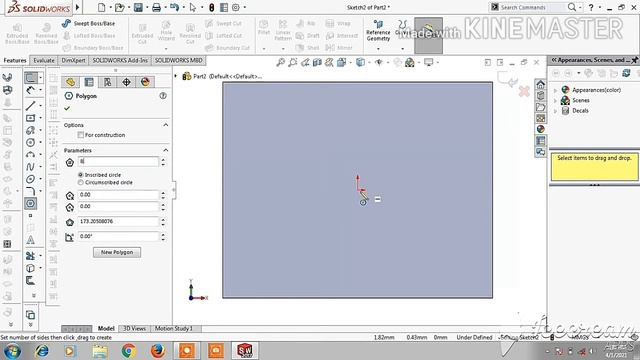Open Google Chrome from taskbar

click(129, 351)
